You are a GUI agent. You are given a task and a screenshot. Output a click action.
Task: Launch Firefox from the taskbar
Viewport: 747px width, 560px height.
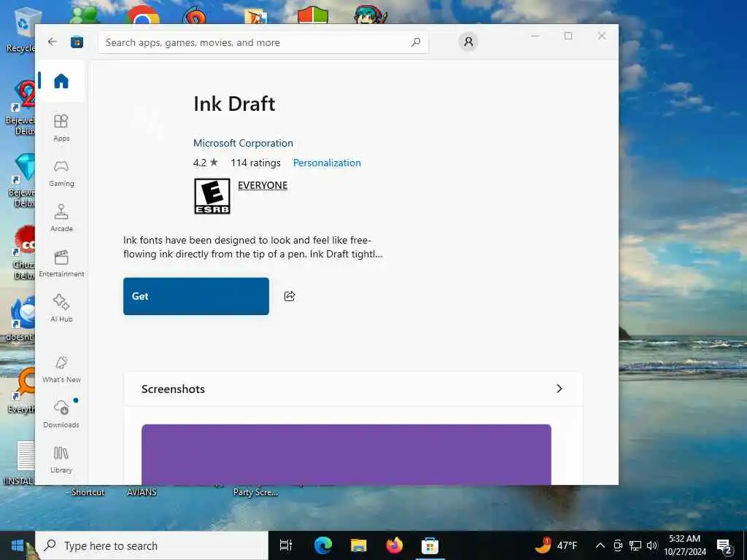[394, 545]
